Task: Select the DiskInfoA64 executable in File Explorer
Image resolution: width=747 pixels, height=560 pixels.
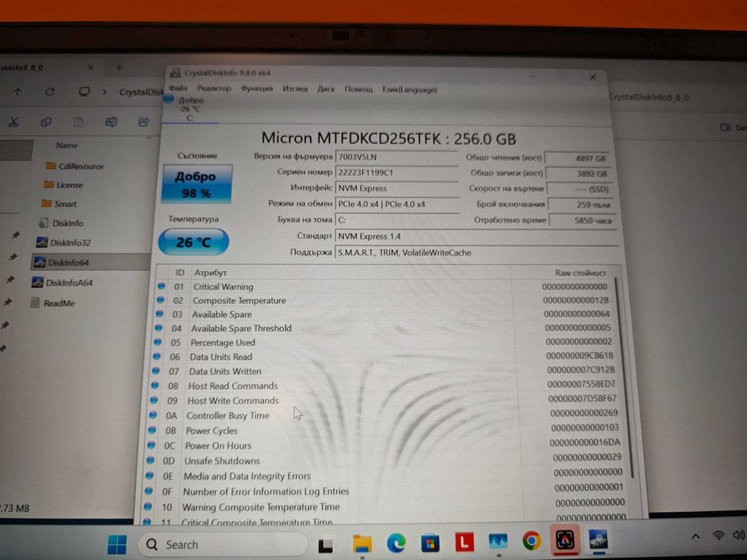Action: (62, 282)
